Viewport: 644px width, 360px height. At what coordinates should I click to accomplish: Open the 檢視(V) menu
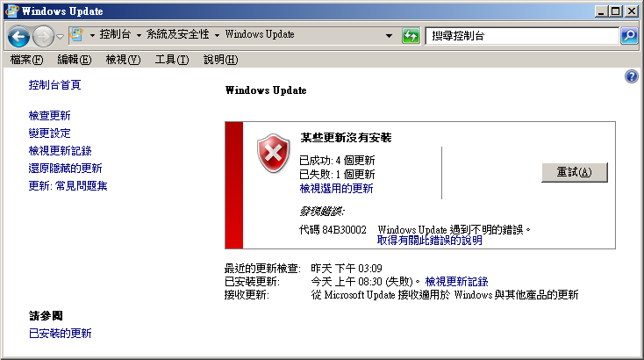123,60
